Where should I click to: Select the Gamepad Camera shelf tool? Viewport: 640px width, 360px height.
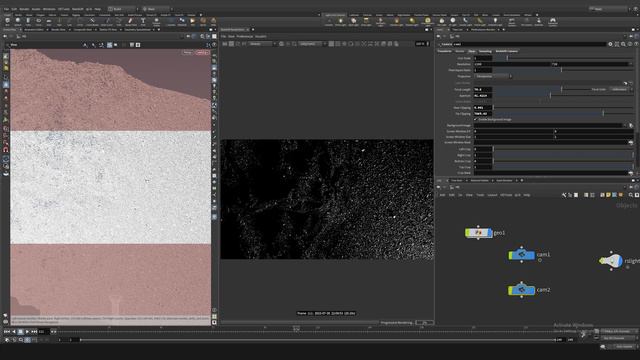click(553, 22)
